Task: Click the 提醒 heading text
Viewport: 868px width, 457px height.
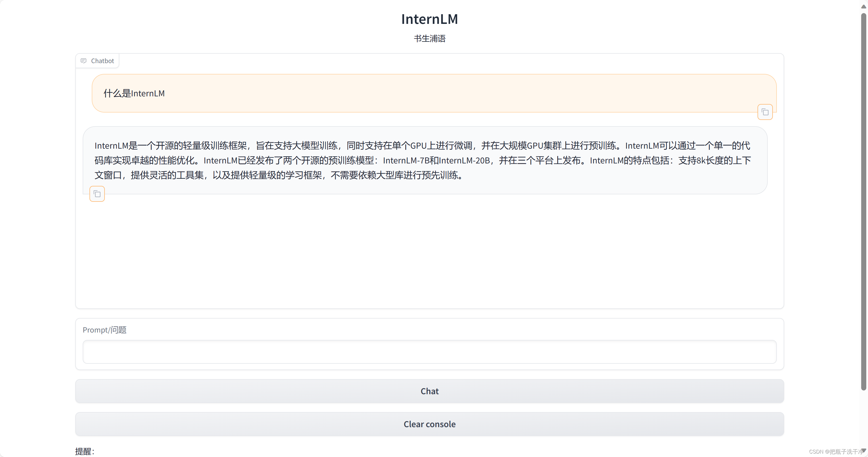Action: (85, 451)
